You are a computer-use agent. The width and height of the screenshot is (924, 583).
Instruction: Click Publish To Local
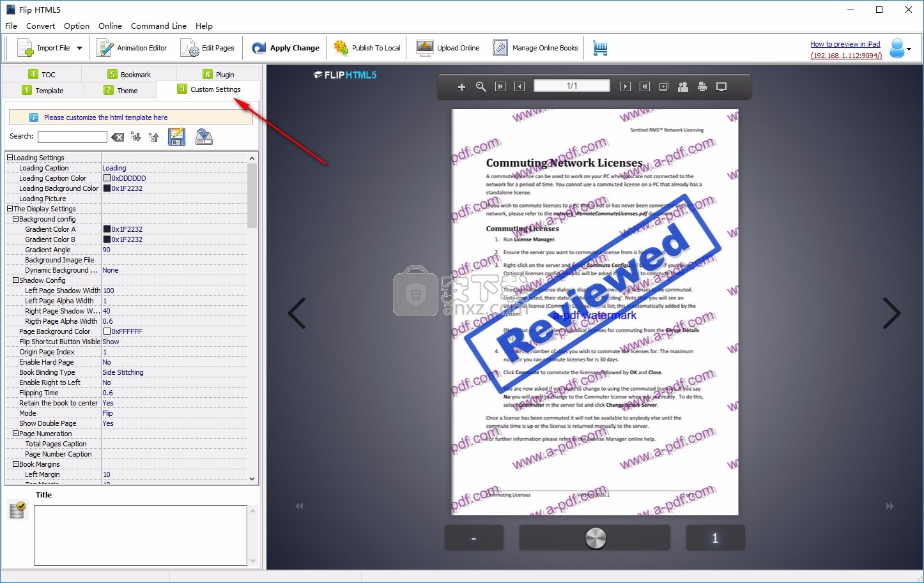[367, 48]
